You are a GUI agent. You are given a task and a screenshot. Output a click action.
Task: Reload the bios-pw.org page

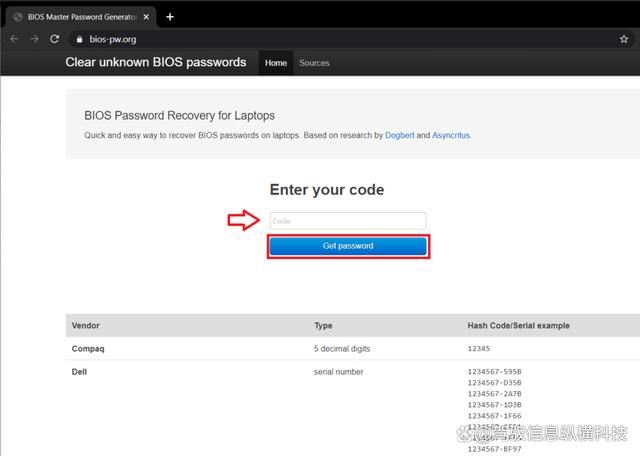point(55,39)
